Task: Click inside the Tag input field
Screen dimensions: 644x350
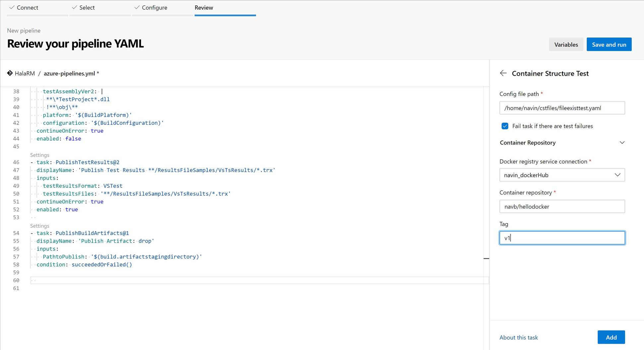Action: [562, 238]
